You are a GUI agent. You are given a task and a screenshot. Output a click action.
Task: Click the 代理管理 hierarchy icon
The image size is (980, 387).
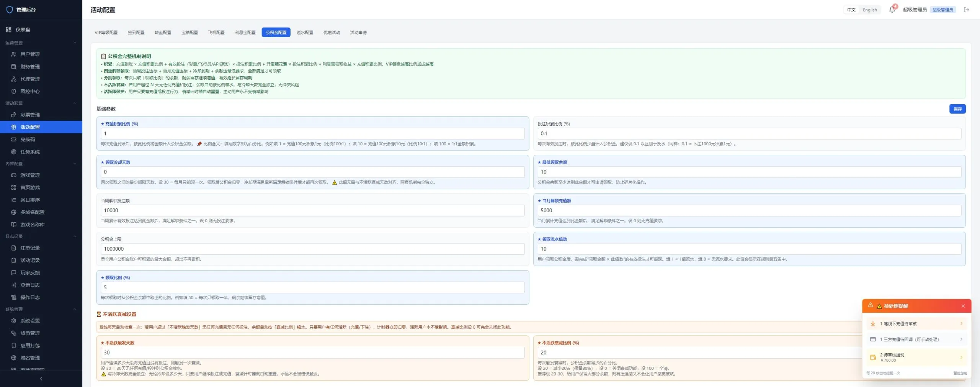14,79
